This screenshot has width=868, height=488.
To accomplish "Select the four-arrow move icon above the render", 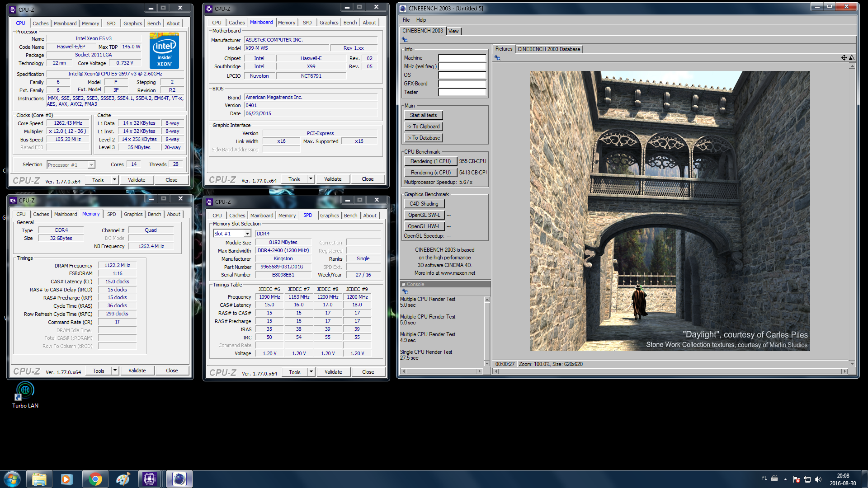I will [844, 57].
